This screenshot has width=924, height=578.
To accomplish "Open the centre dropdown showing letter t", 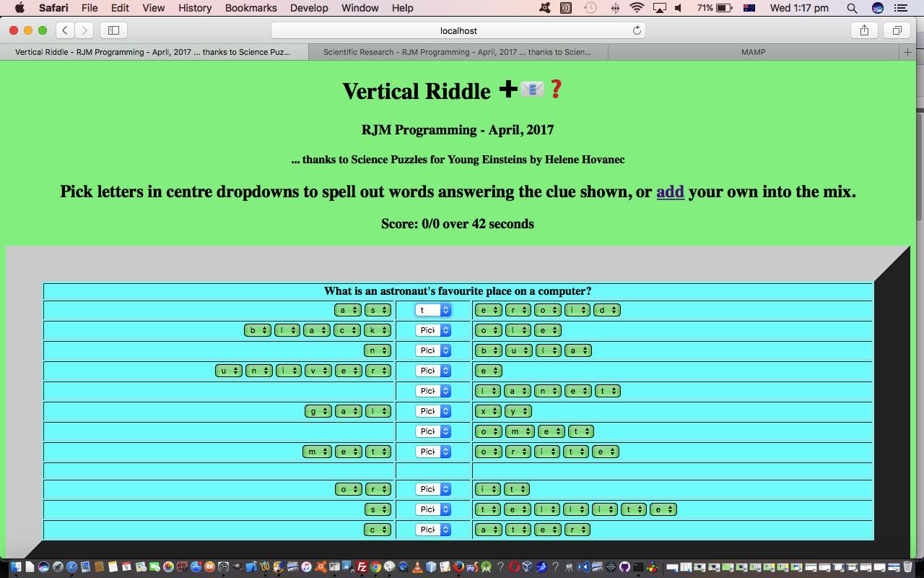I will pos(433,310).
